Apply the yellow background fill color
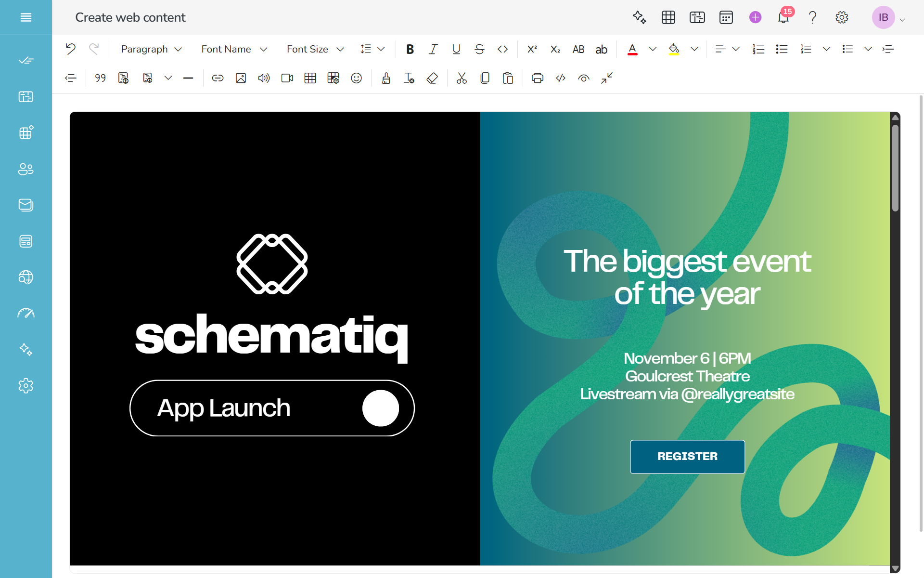This screenshot has width=924, height=578. click(674, 49)
